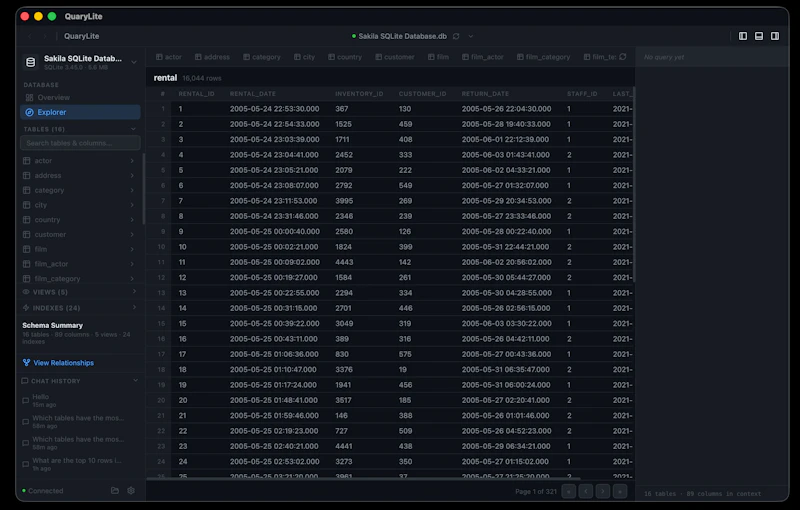Sort by the RETURN_DATE column header
Viewport: 800px width, 510px height.
(x=485, y=94)
